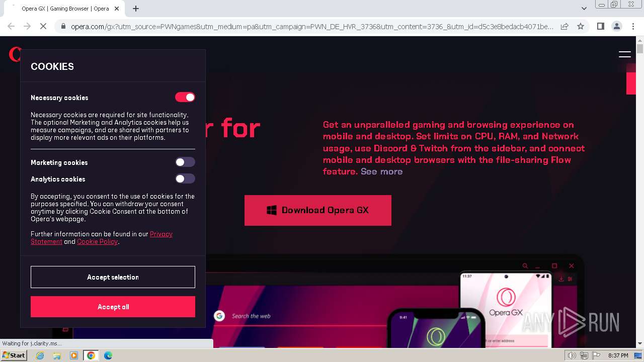Screen dimensions: 644x362
Task: Click the Marketing cookies label
Action: (x=59, y=162)
